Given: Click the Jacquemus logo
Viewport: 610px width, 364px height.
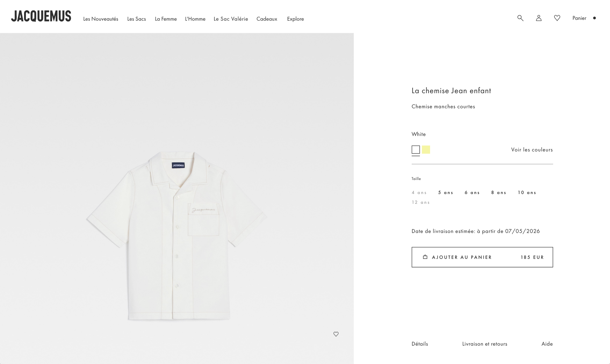Looking at the screenshot, I should [41, 16].
